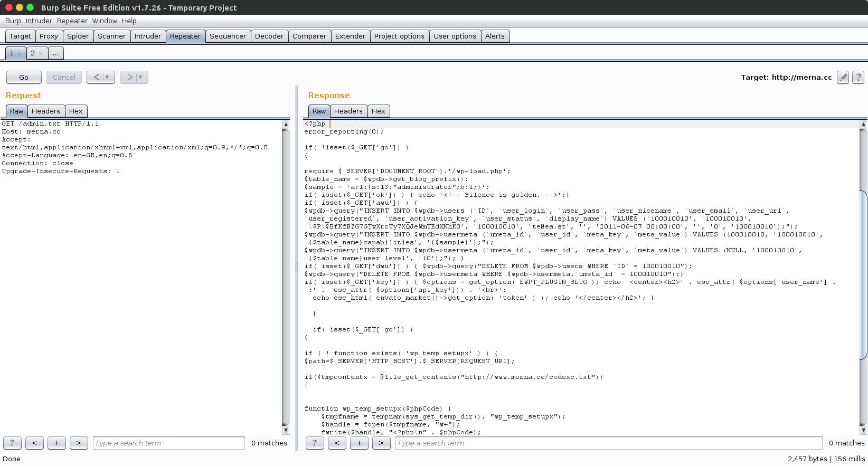Click the Response search term field
868x466 pixels.
[609, 443]
